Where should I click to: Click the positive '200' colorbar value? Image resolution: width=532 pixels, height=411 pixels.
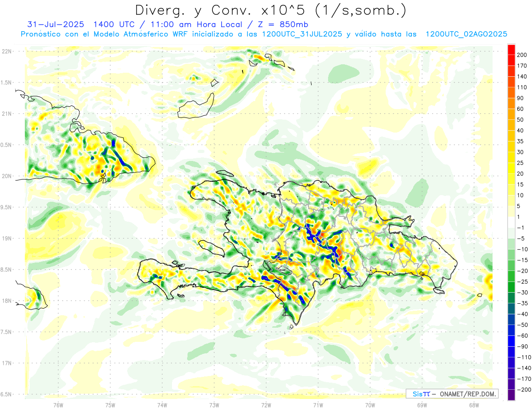point(522,55)
